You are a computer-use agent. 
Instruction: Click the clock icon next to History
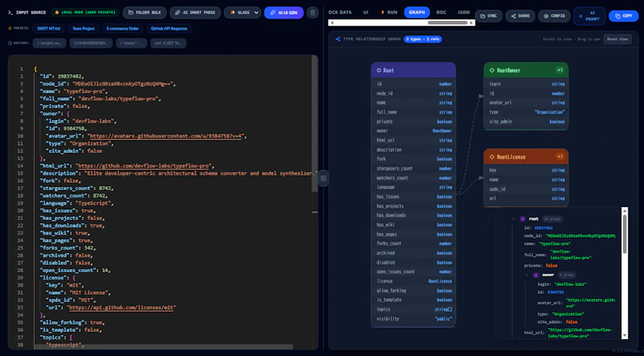10,43
